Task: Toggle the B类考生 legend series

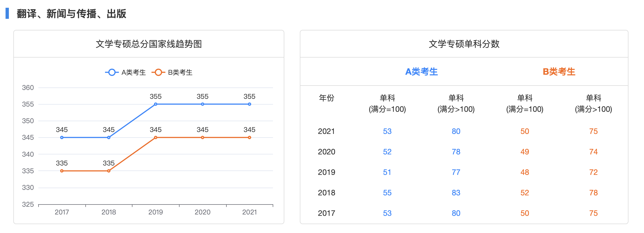Action: pyautogui.click(x=172, y=73)
